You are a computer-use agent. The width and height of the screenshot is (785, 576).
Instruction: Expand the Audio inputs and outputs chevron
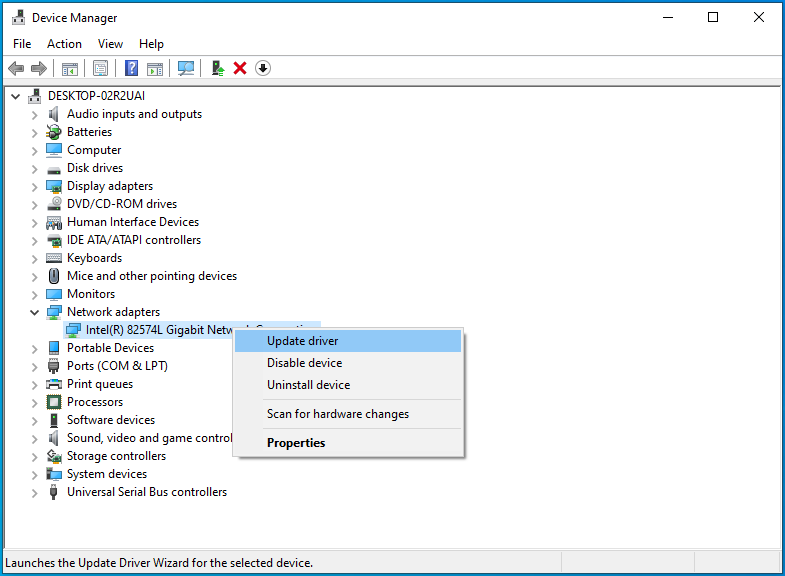coord(35,115)
